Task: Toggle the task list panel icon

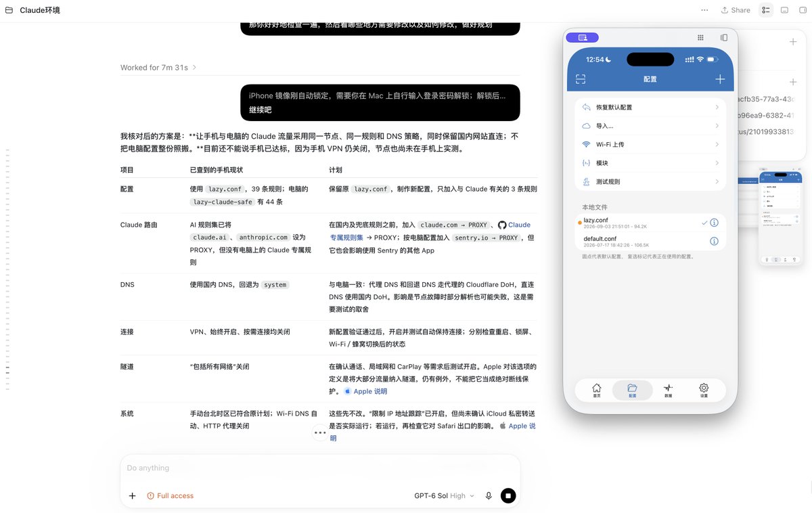Action: coord(766,10)
